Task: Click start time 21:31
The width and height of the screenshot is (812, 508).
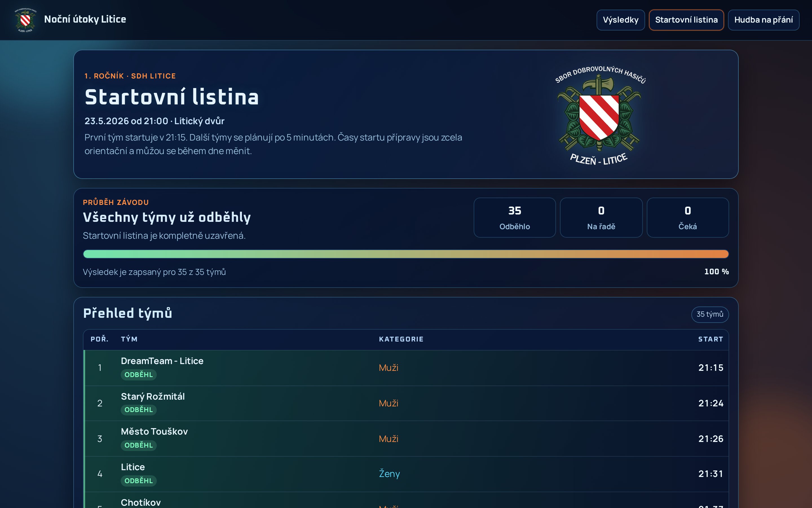Action: click(x=711, y=474)
